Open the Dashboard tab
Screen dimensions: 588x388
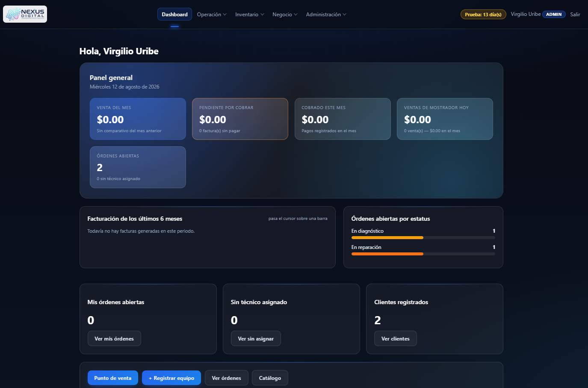(174, 14)
